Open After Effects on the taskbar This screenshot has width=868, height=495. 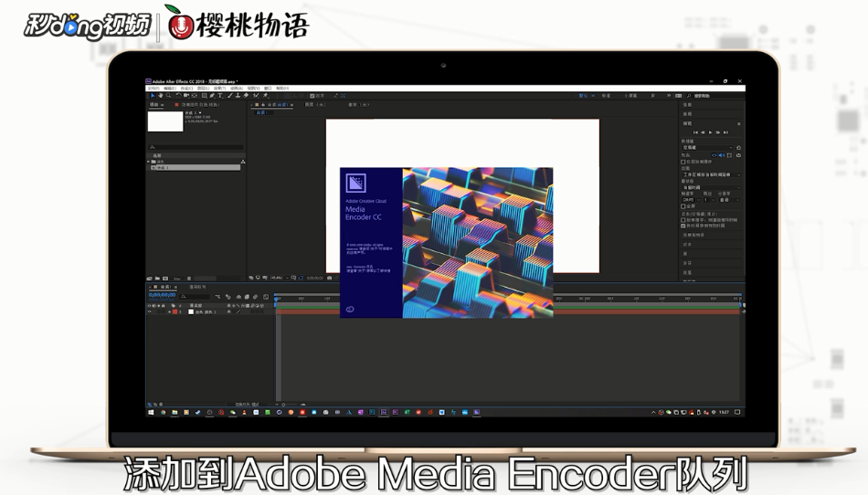coord(384,412)
